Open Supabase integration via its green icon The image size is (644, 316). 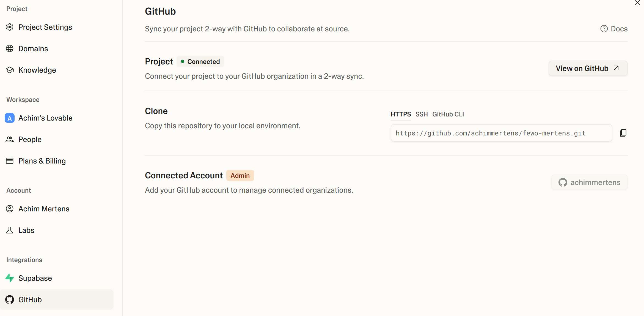tap(10, 278)
